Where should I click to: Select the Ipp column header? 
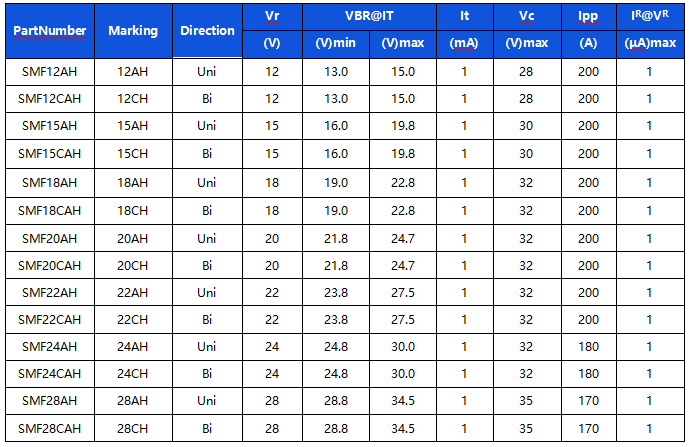click(588, 17)
